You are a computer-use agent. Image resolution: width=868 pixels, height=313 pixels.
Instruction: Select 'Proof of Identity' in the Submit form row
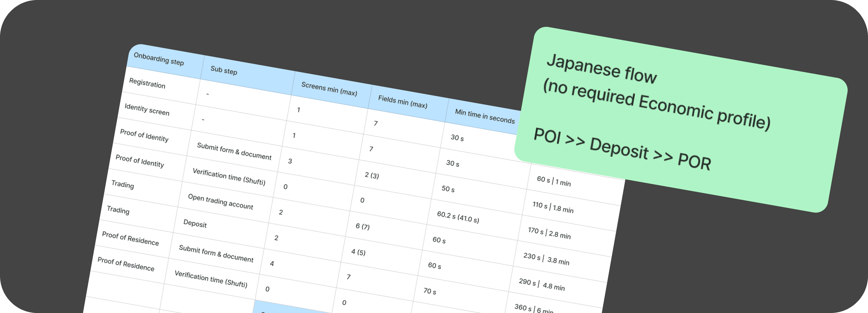pos(144,135)
